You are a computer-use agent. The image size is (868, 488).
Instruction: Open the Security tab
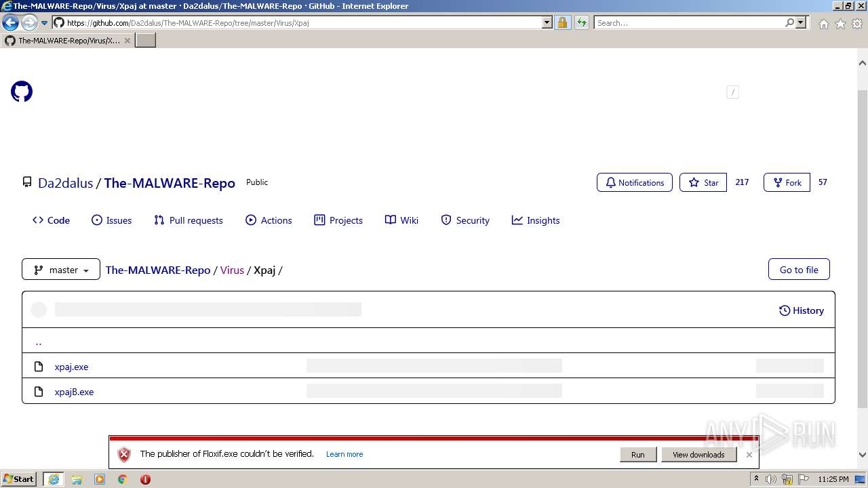pyautogui.click(x=465, y=220)
